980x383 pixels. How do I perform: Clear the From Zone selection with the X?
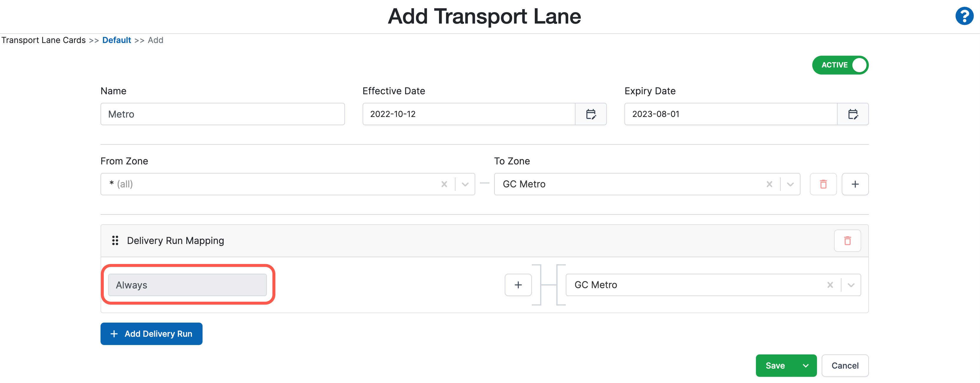tap(444, 184)
